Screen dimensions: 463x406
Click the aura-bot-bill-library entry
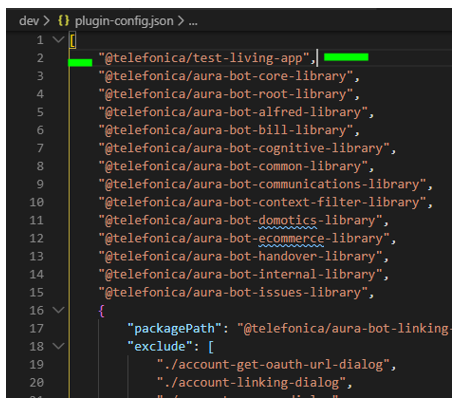coord(226,130)
